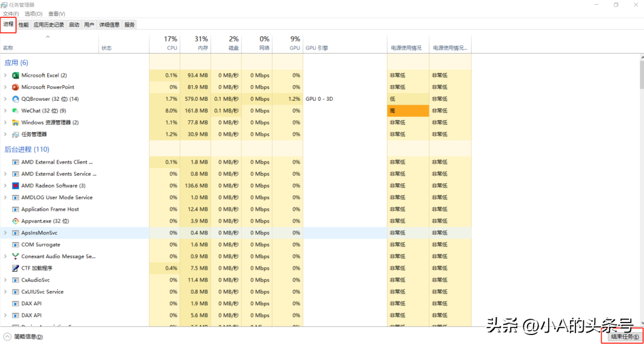Click the QQBrowser app icon

(16, 99)
